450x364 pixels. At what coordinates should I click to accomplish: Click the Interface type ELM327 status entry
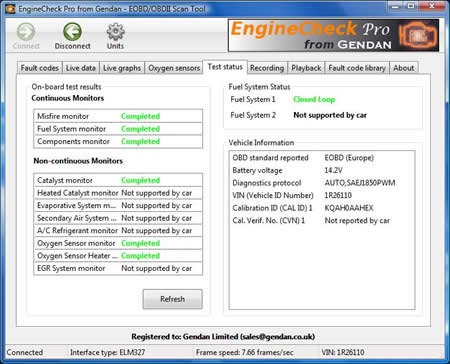tap(107, 352)
